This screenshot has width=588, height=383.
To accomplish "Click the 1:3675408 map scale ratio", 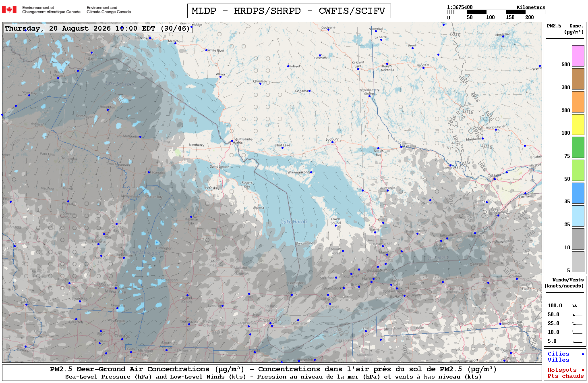I will (x=460, y=7).
